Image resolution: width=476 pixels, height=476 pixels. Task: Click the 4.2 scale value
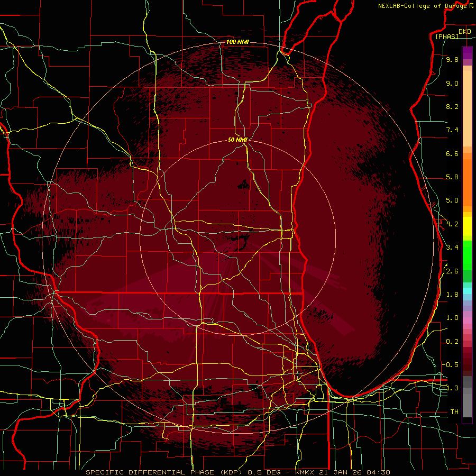pyautogui.click(x=452, y=224)
